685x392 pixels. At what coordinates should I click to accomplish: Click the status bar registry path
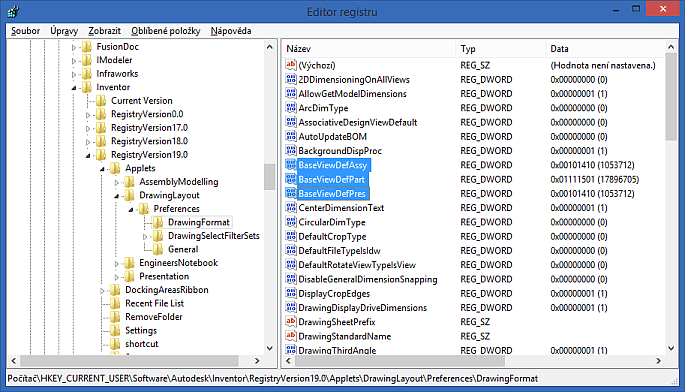(273, 378)
